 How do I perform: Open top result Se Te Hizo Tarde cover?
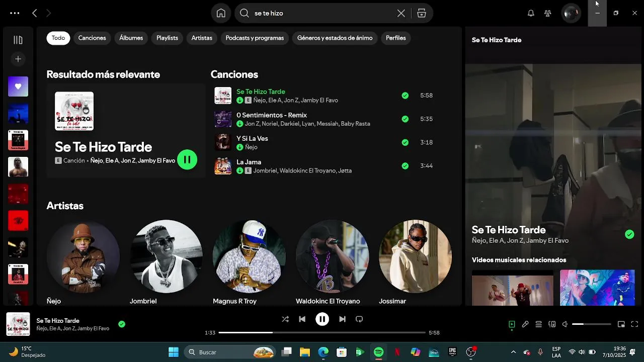(74, 111)
